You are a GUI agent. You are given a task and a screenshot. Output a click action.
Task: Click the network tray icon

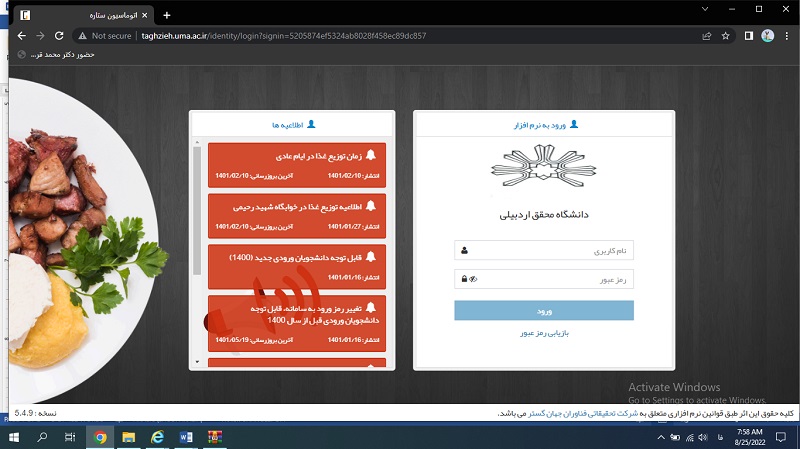tap(690, 437)
